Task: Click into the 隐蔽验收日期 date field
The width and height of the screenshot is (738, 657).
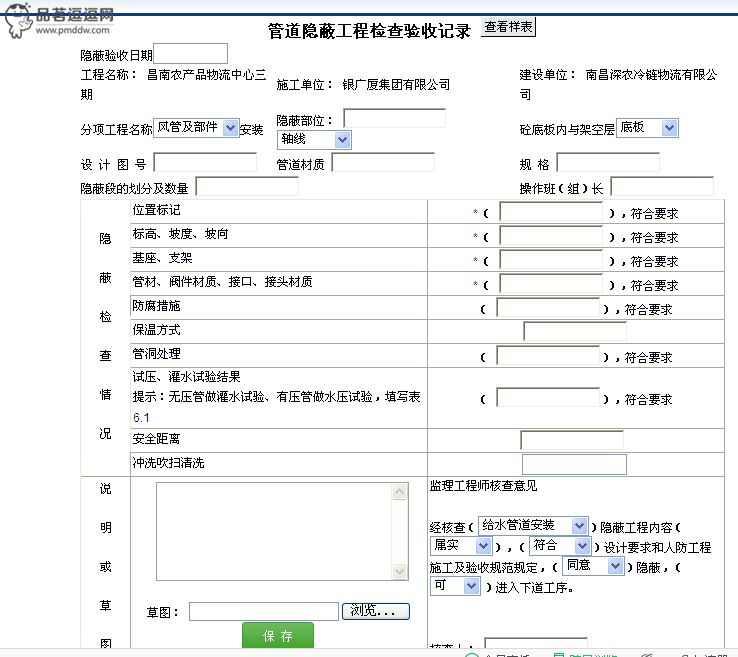Action: click(191, 54)
